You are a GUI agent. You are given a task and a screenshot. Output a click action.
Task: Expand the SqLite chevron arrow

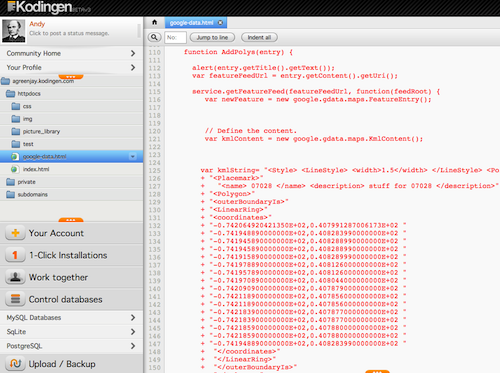tap(133, 332)
